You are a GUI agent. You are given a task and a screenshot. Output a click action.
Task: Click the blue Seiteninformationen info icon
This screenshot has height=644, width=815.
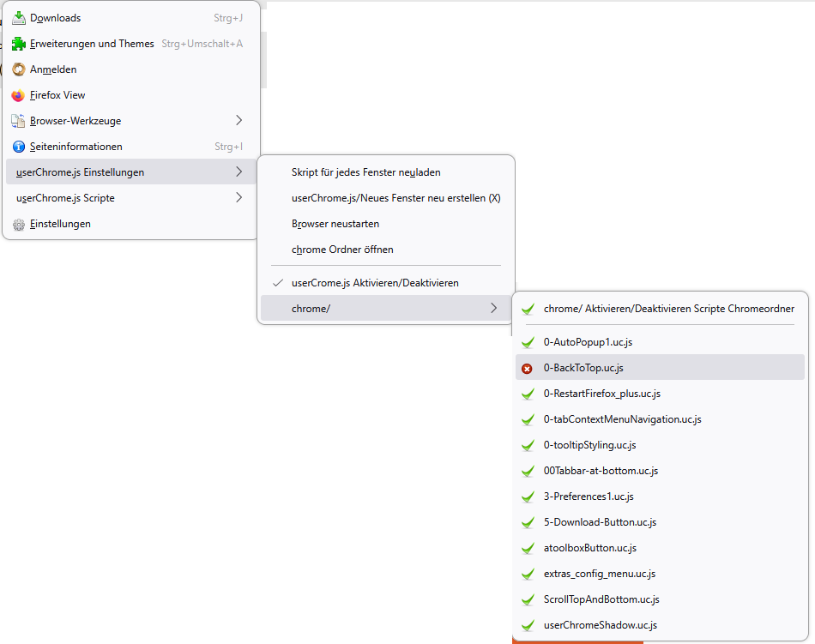tap(19, 147)
